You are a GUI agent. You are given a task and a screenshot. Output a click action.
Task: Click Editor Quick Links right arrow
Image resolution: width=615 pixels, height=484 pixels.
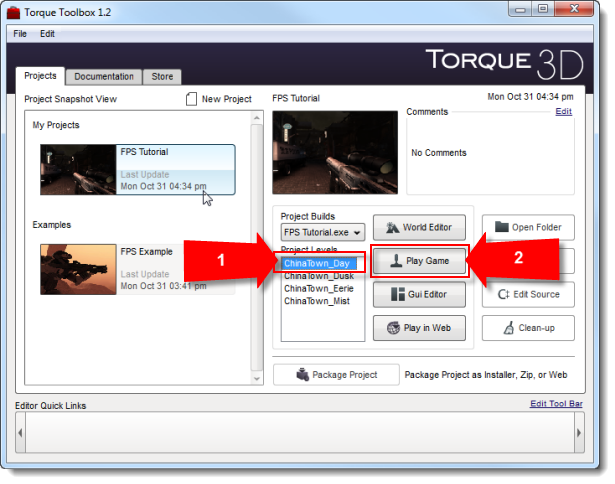579,433
